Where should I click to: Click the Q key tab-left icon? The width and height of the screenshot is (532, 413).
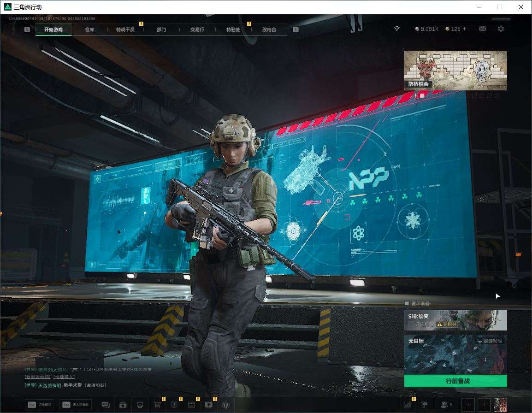[x=27, y=29]
